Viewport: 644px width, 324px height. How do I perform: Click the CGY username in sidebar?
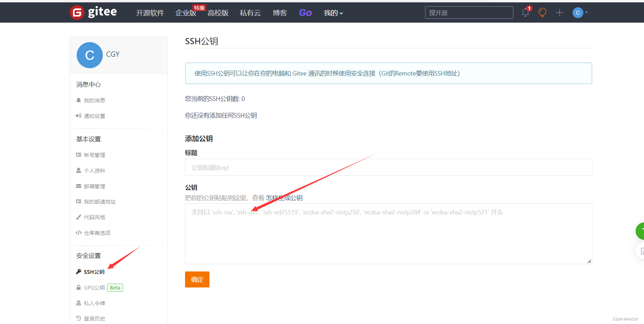[113, 54]
